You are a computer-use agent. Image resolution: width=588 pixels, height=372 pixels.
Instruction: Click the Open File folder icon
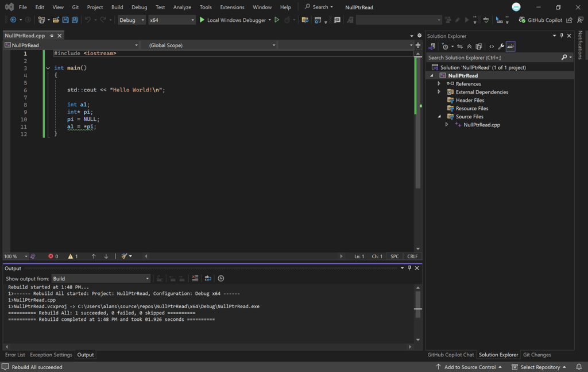click(x=56, y=20)
